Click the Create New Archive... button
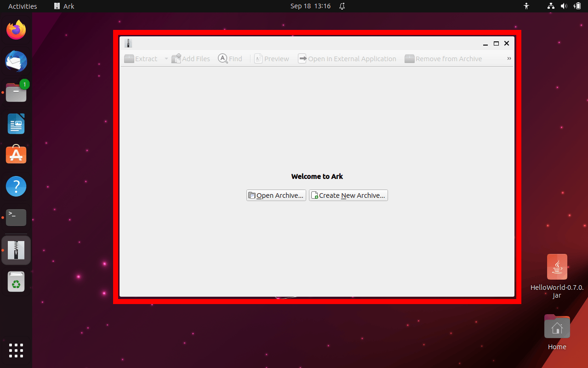Viewport: 588px width, 368px height. [x=348, y=195]
